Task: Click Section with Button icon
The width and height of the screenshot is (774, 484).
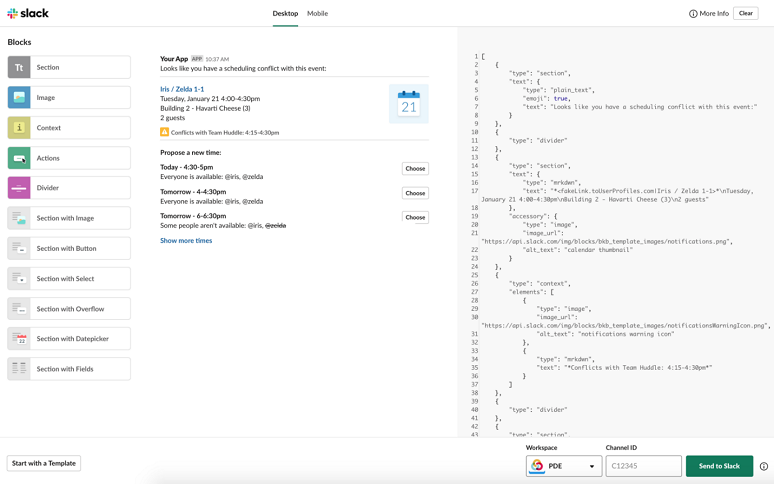Action: click(x=19, y=249)
